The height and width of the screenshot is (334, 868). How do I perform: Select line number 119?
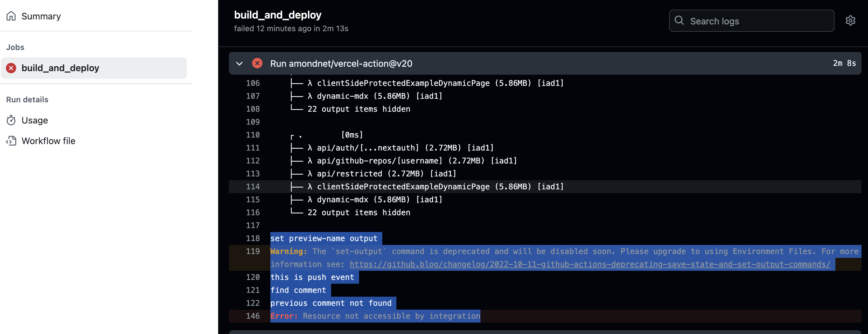click(x=253, y=251)
